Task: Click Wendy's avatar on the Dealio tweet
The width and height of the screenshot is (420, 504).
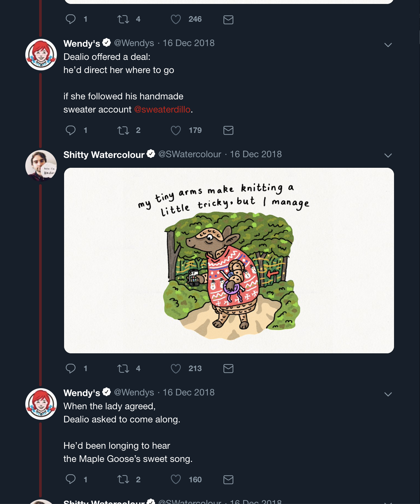Action: 41,55
